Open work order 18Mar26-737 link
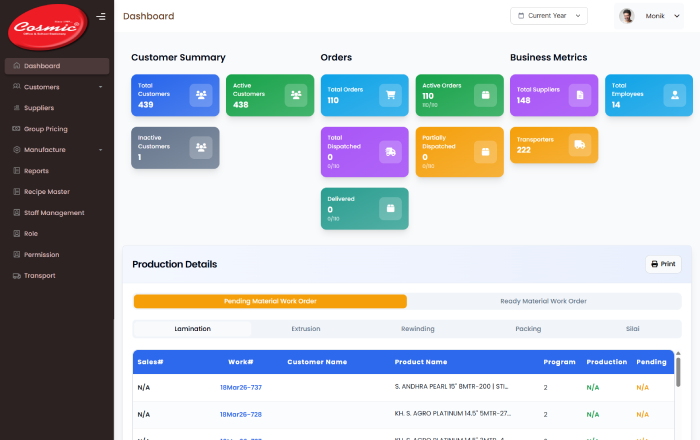The image size is (700, 440). pyautogui.click(x=241, y=387)
